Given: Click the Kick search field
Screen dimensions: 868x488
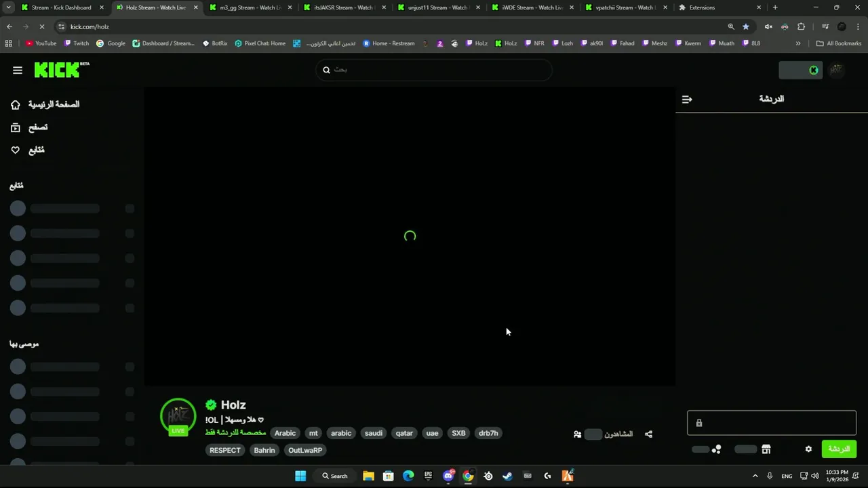Looking at the screenshot, I should coord(434,70).
